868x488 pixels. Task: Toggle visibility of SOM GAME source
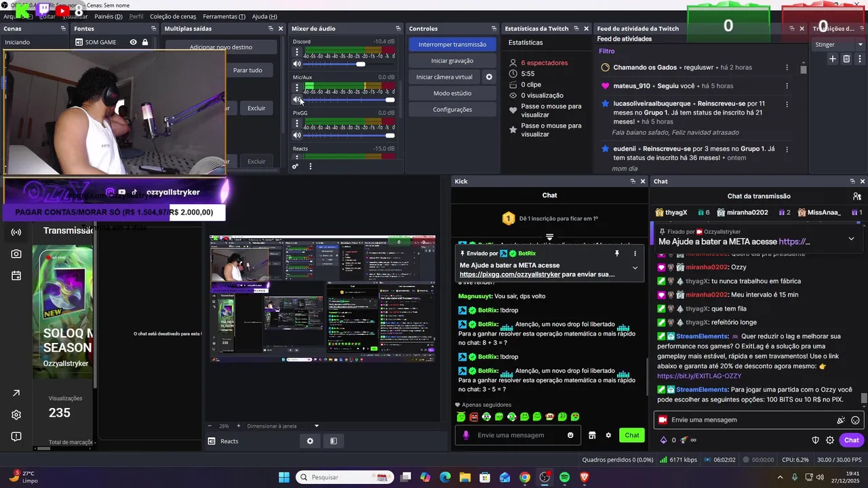(133, 42)
